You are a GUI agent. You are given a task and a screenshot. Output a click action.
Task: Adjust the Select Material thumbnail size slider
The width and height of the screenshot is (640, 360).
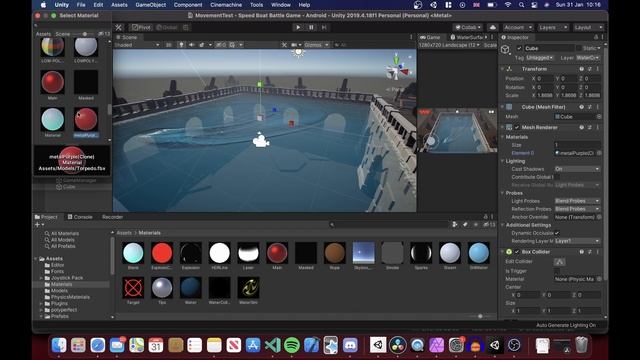[85, 34]
